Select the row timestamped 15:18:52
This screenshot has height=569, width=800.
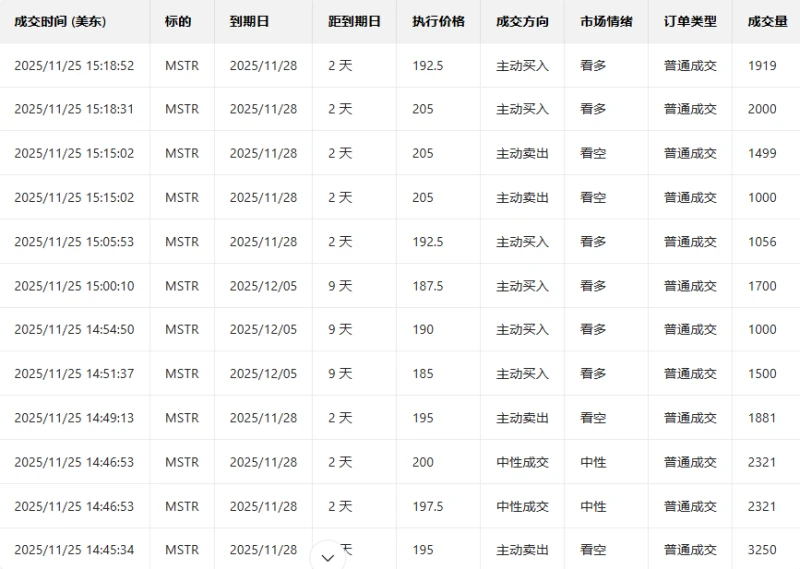74,66
